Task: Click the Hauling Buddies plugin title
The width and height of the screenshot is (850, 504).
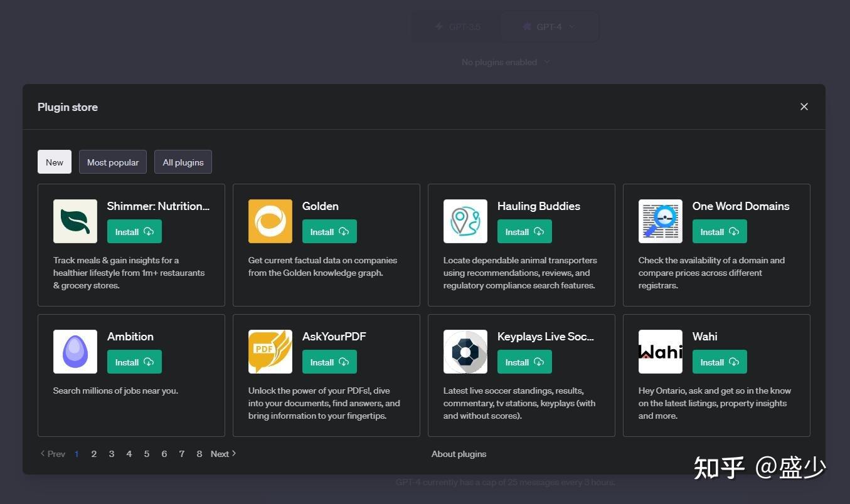Action: [539, 206]
